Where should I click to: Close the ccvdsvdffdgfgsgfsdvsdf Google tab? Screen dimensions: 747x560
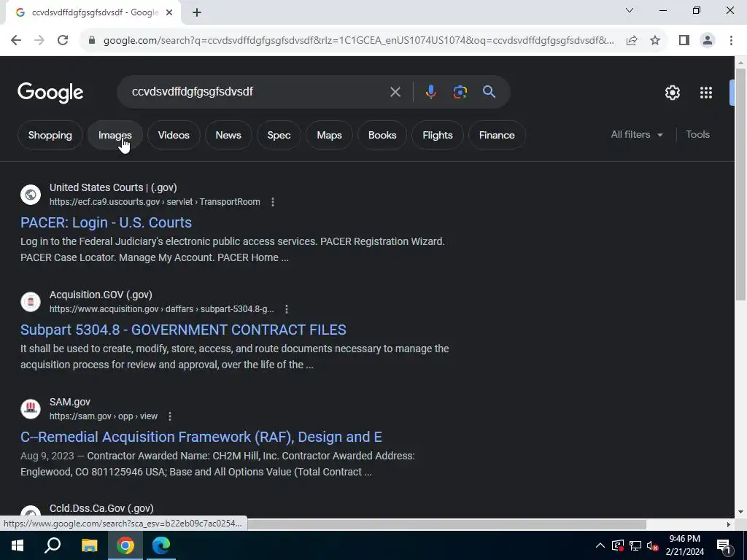click(x=169, y=13)
